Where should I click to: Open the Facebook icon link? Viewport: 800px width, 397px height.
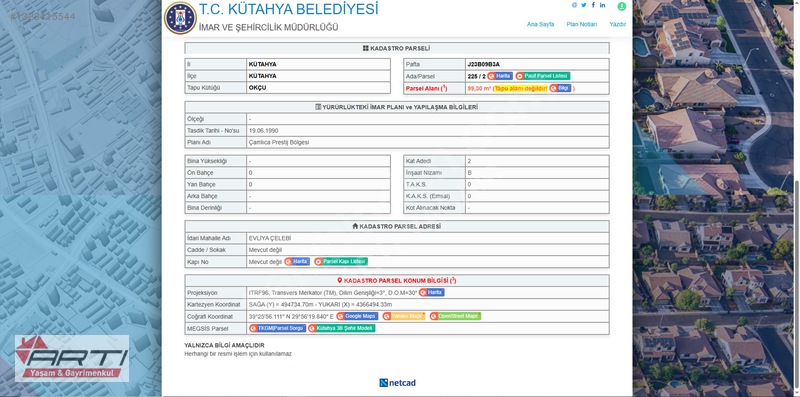593,5
